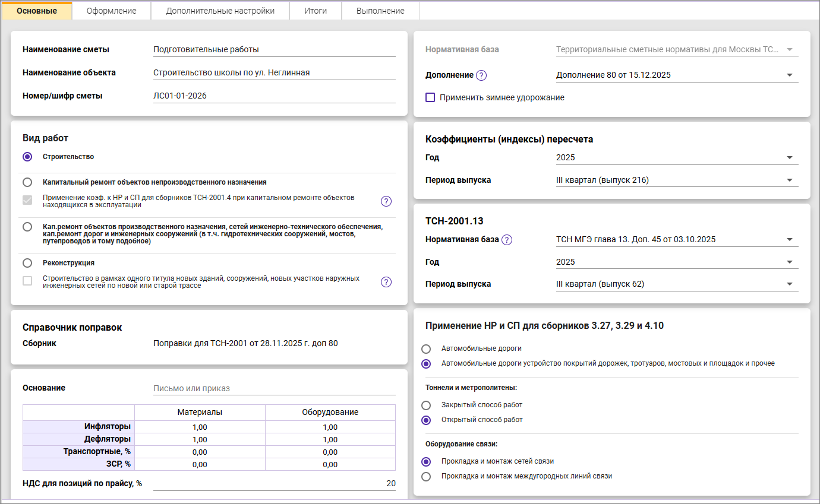Click help icon for ТСН-2001.4 coefficient option
This screenshot has height=504, width=820.
386,201
